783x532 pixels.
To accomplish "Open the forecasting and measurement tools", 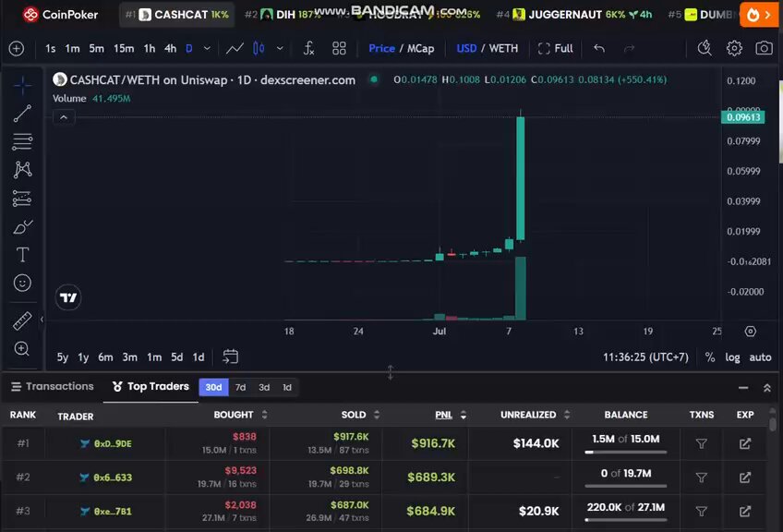I will 22,199.
